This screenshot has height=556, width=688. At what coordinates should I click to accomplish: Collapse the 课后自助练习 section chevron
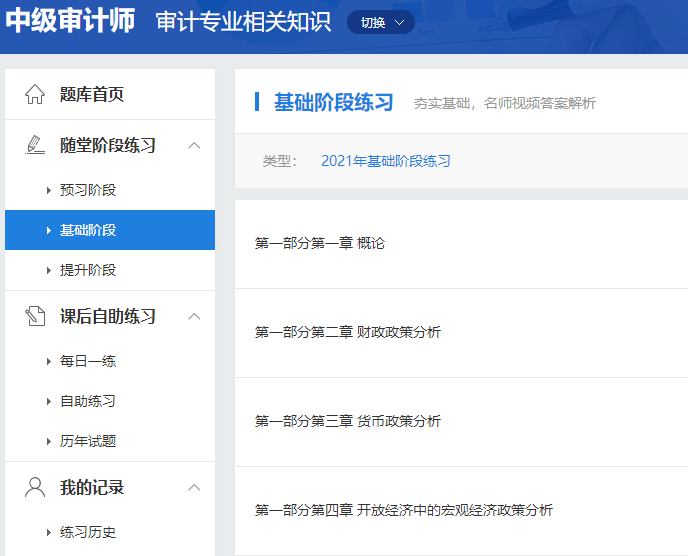point(194,316)
